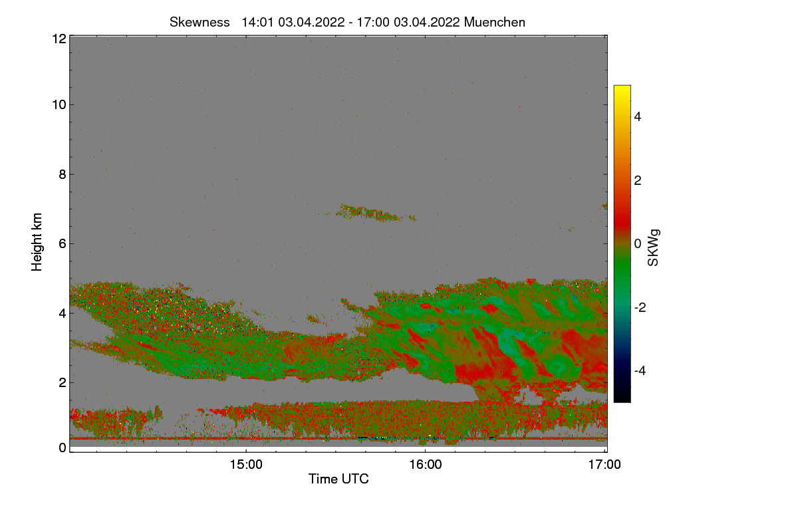Click the height axis value "12"
The width and height of the screenshot is (798, 532).
[x=59, y=39]
